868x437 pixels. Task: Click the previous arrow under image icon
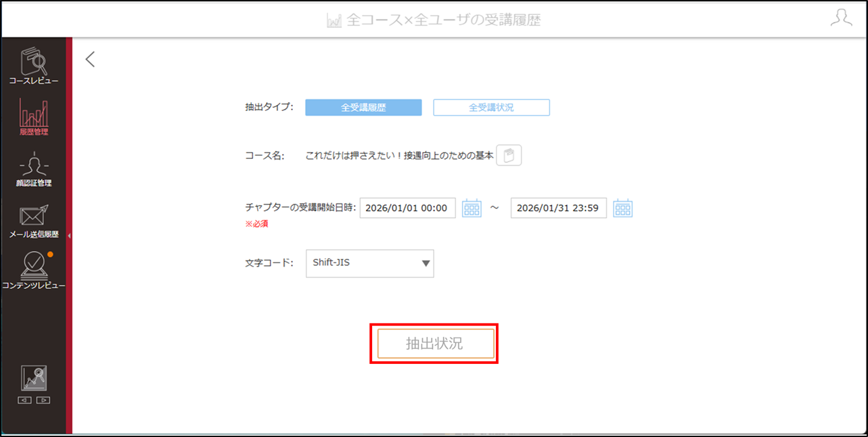click(25, 400)
